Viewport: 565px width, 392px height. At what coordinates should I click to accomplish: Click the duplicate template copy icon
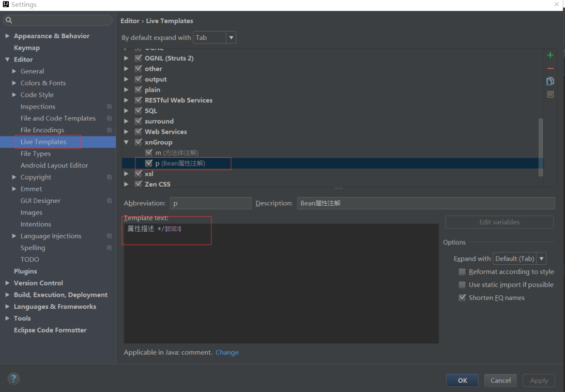tap(550, 81)
